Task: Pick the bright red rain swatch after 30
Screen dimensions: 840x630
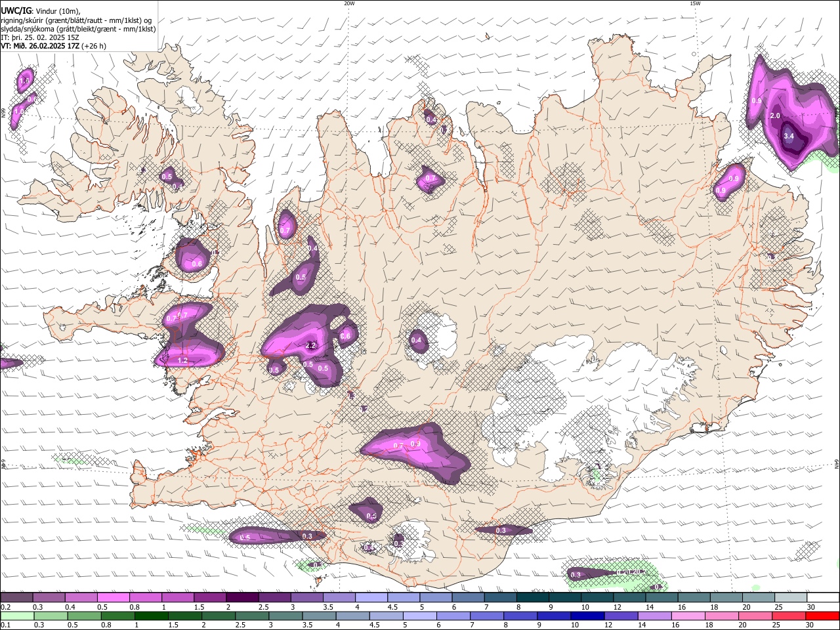Action: tap(824, 616)
